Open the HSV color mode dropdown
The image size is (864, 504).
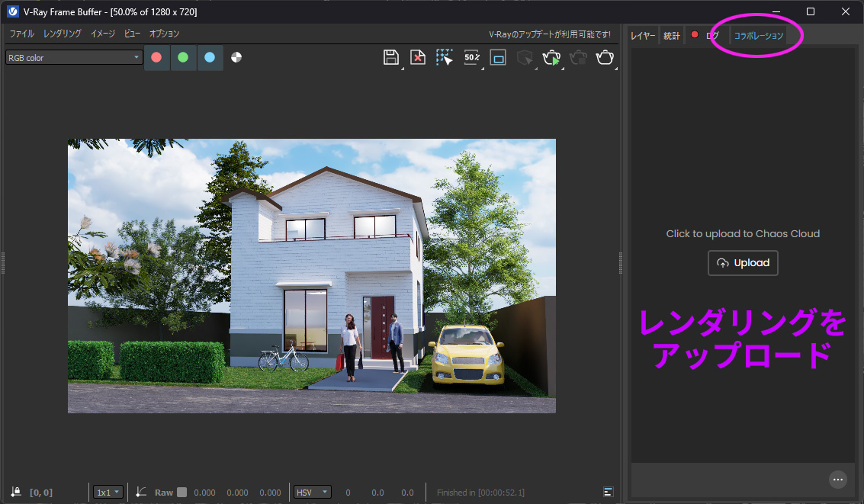tap(313, 493)
